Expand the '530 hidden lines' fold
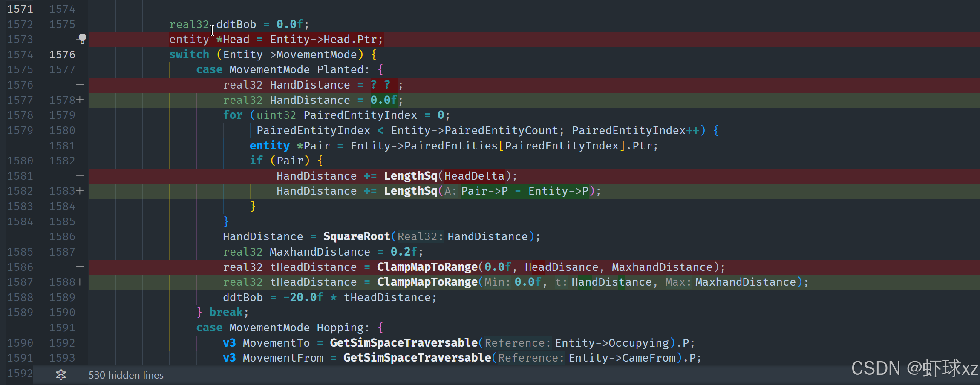The image size is (980, 385). tap(126, 375)
